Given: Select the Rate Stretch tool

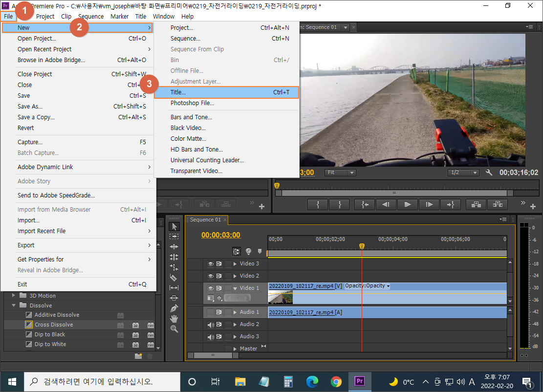Looking at the screenshot, I should [174, 267].
